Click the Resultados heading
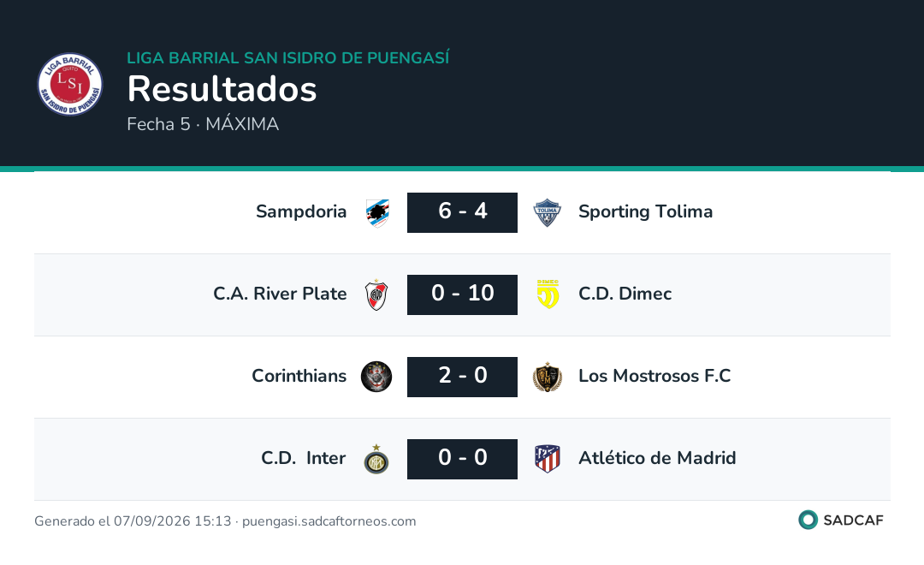 (x=222, y=89)
